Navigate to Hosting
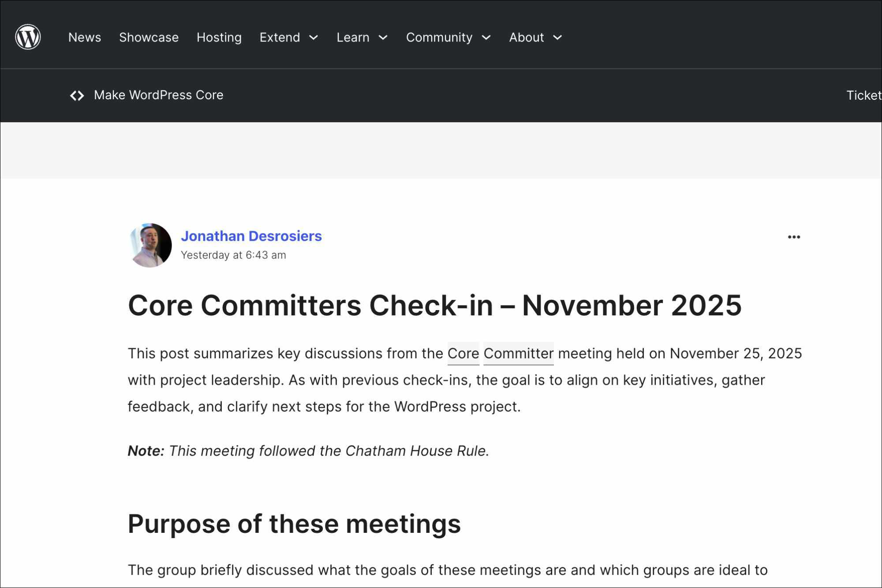Viewport: 882px width, 588px height. click(219, 37)
